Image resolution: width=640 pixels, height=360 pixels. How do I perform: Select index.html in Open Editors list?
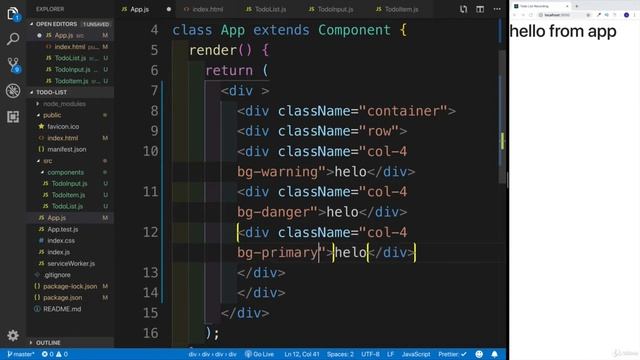point(70,47)
